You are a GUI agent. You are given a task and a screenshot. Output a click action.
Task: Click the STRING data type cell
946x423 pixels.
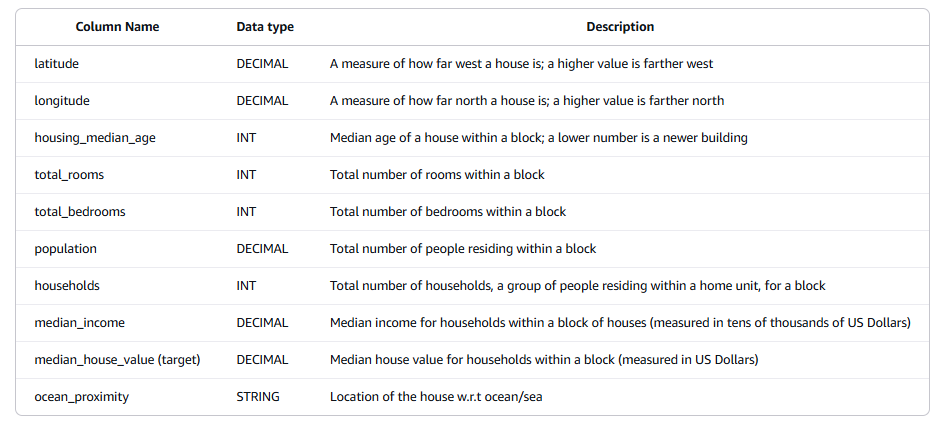258,396
